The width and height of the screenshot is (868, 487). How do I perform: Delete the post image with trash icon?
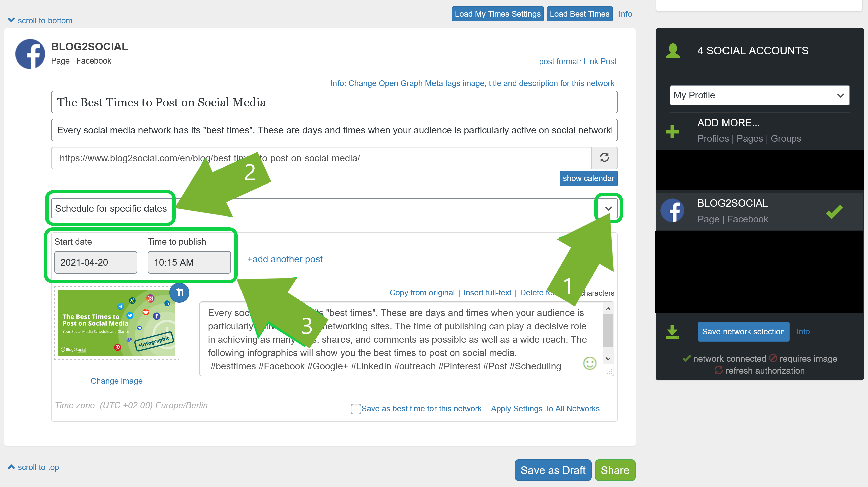coord(179,292)
